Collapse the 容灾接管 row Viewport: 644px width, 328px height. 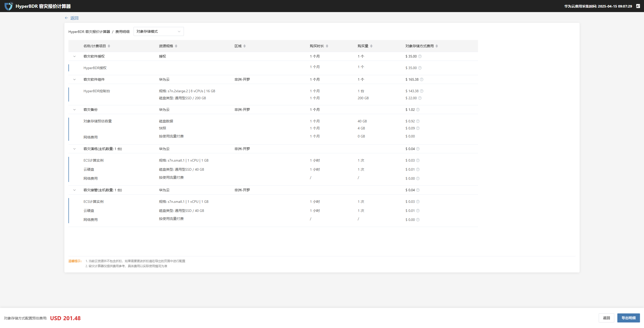tap(74, 190)
